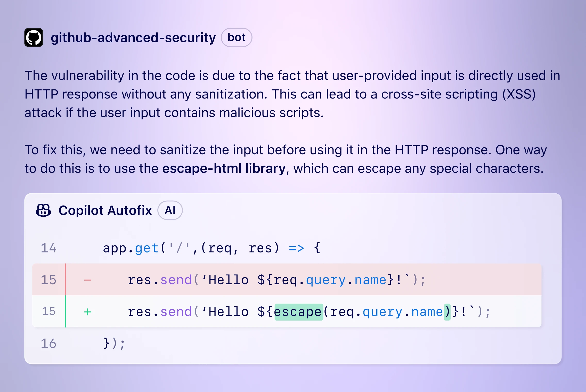
Task: Click the green plus diff indicator on line 15
Action: 86,314
